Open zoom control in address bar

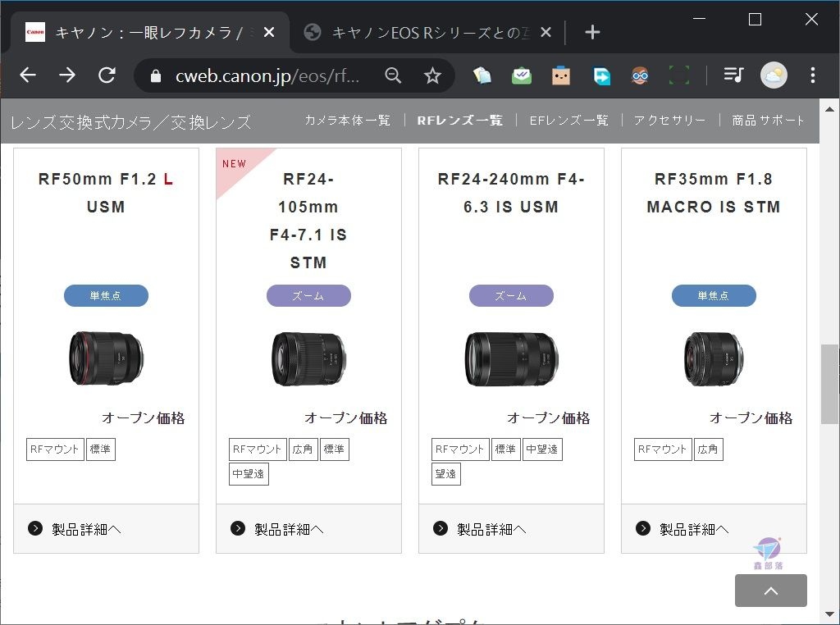tap(393, 75)
